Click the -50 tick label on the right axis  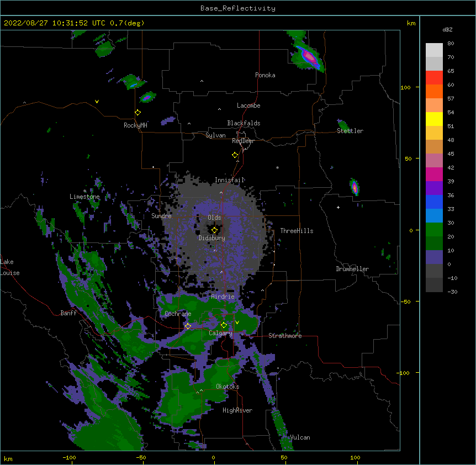pos(405,302)
